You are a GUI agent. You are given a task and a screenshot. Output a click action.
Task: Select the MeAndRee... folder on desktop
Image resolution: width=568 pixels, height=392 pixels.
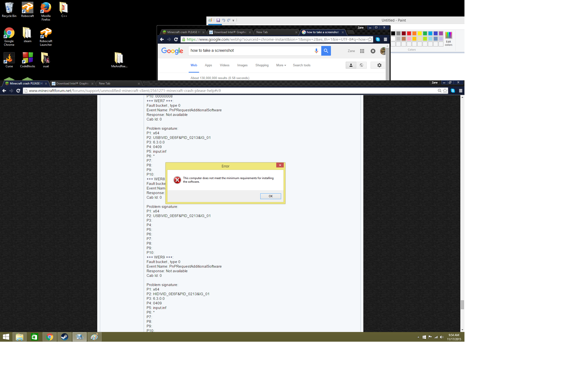point(119,60)
